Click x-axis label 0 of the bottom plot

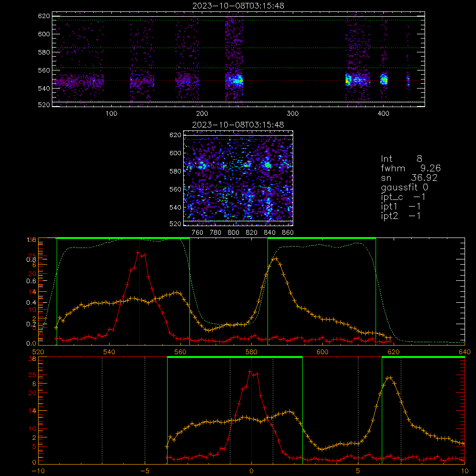pyautogui.click(x=251, y=471)
